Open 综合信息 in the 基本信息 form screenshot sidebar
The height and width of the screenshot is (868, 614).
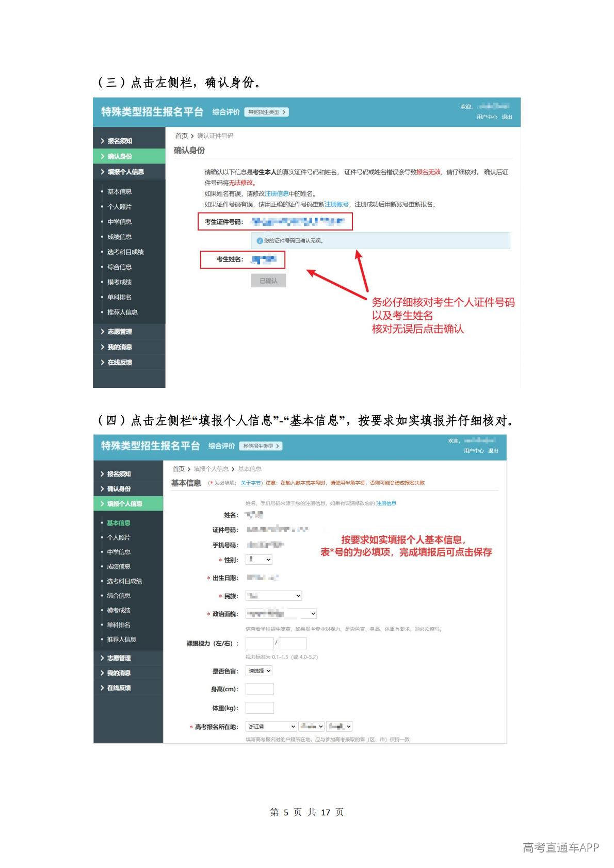click(x=118, y=595)
